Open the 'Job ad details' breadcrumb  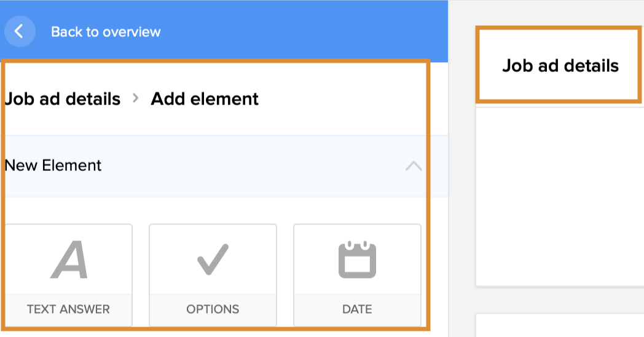tap(63, 99)
